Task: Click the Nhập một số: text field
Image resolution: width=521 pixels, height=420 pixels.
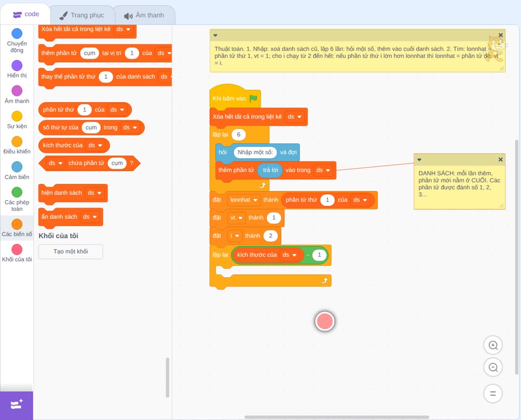Action: coord(255,152)
